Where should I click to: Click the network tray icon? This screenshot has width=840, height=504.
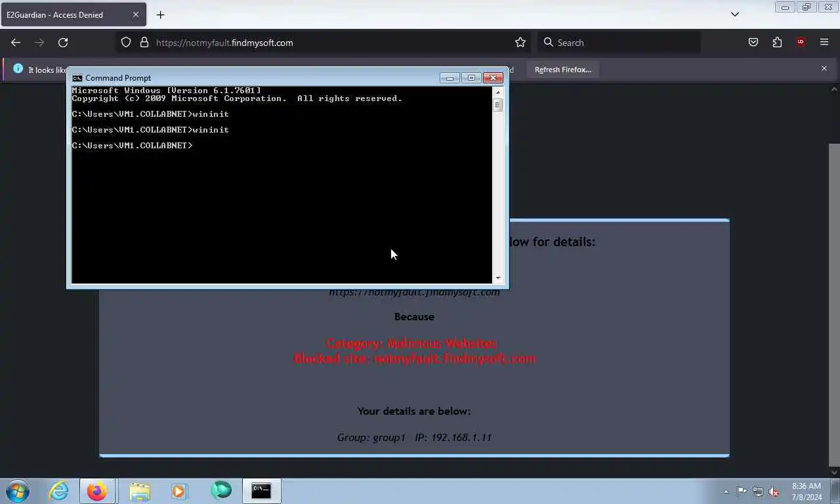point(758,492)
